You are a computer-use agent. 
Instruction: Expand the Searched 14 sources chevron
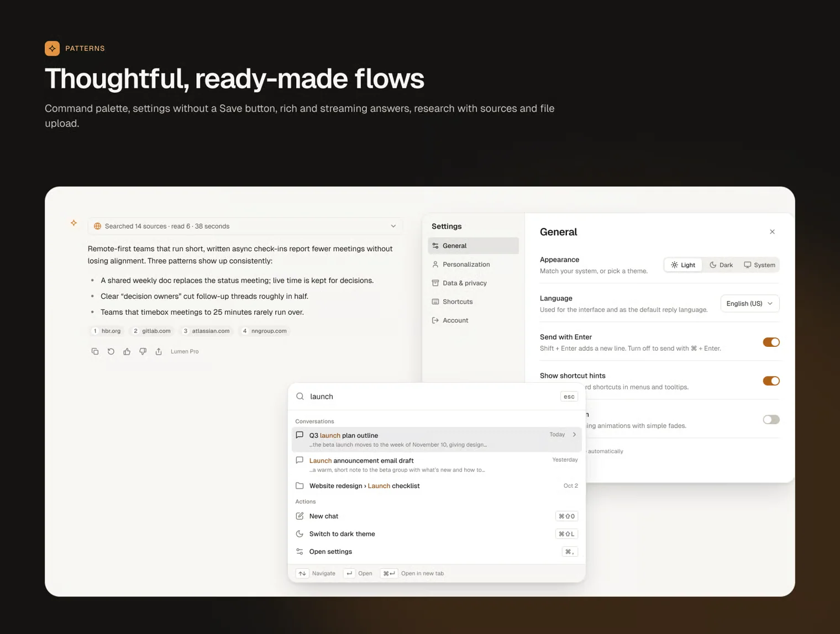393,226
